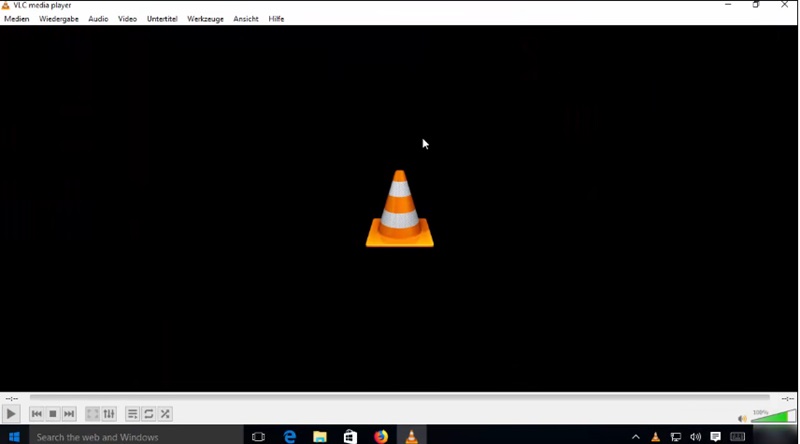Focus the Search the web and Windows box
800x444 pixels.
coord(136,437)
